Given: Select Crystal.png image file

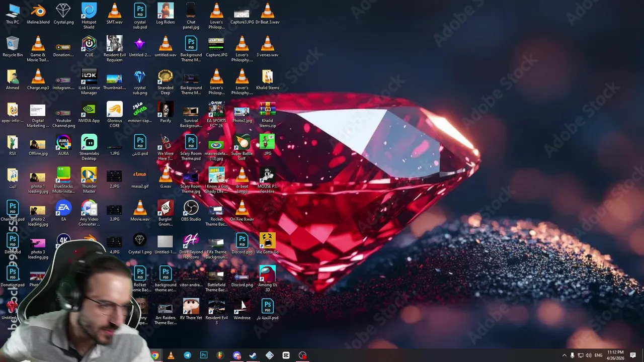Looking at the screenshot, I should pyautogui.click(x=63, y=14).
